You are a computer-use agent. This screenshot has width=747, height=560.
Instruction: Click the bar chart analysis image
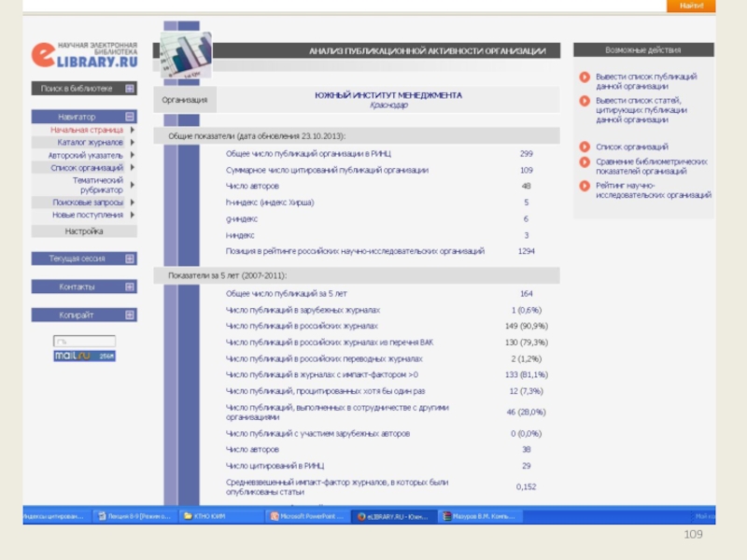186,57
